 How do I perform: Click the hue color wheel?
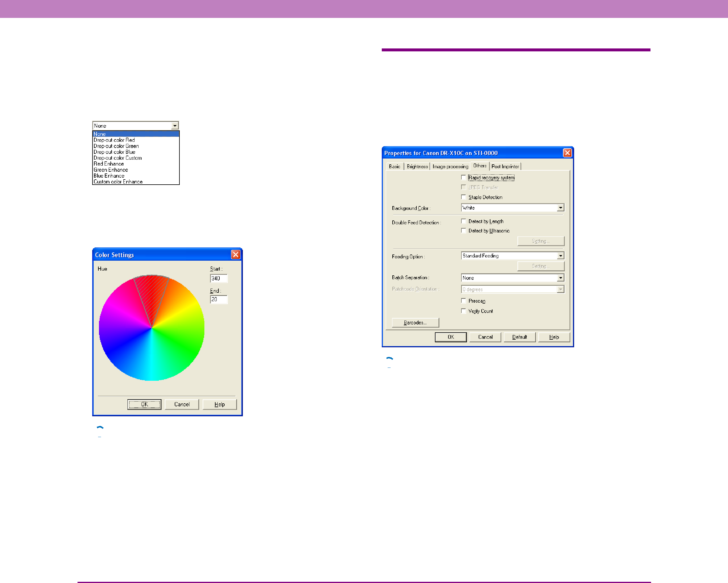(x=151, y=327)
